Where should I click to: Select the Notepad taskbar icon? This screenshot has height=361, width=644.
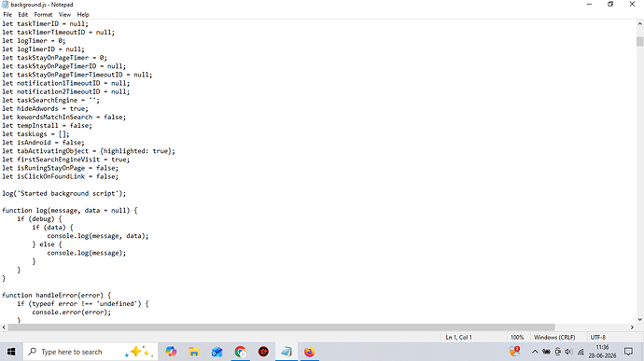pos(287,352)
